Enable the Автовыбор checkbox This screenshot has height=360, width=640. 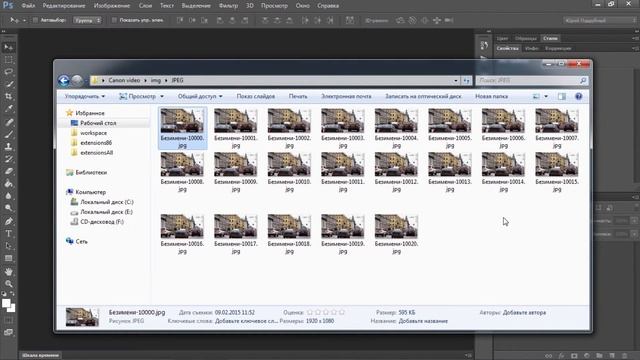(x=36, y=20)
